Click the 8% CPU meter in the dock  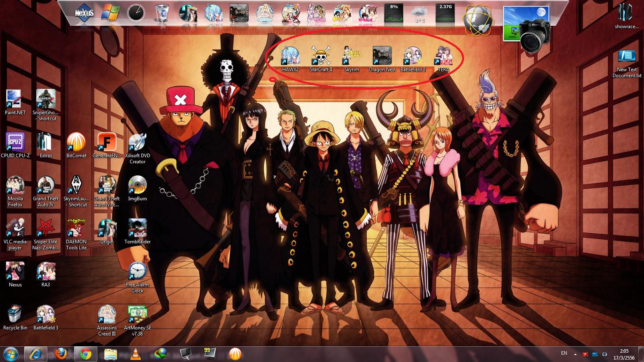coord(394,13)
